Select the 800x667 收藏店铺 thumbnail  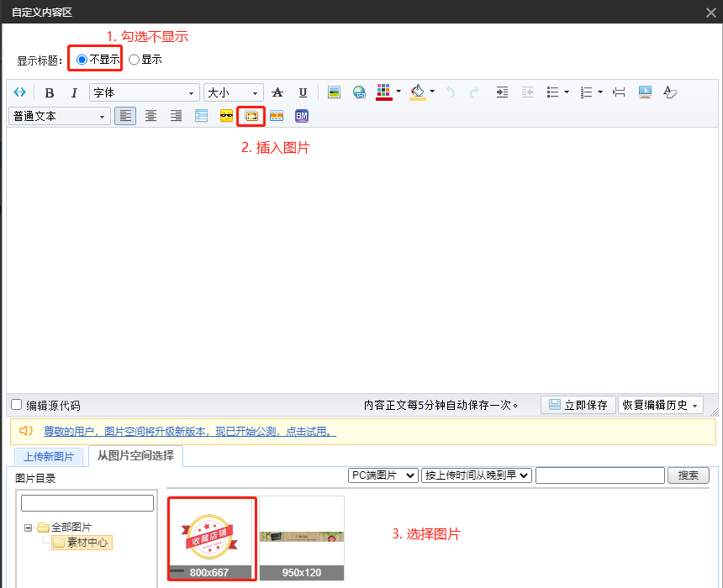tap(212, 538)
